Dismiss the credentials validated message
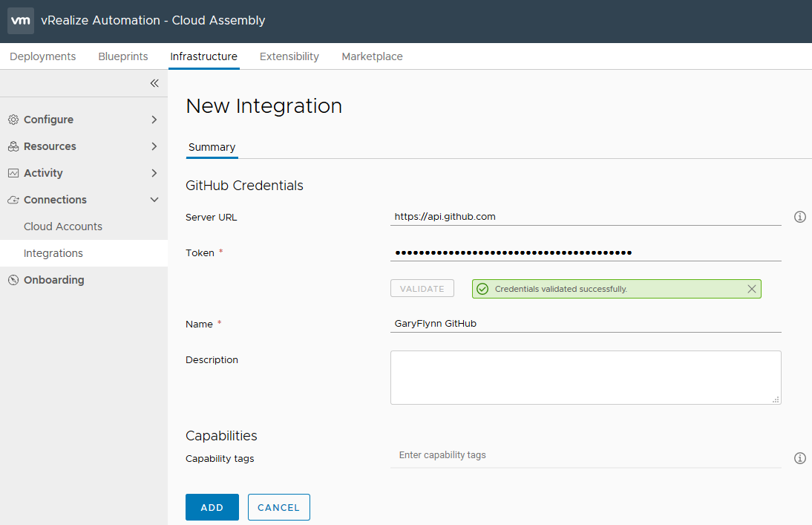Viewport: 812px width, 525px height. tap(752, 289)
